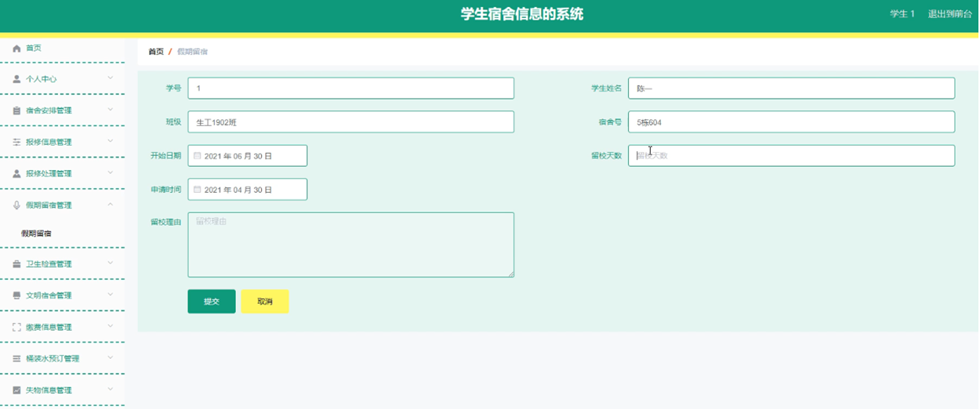Click the user icon for 报修处理管理
Image resolution: width=980 pixels, height=409 pixels.
click(x=16, y=174)
